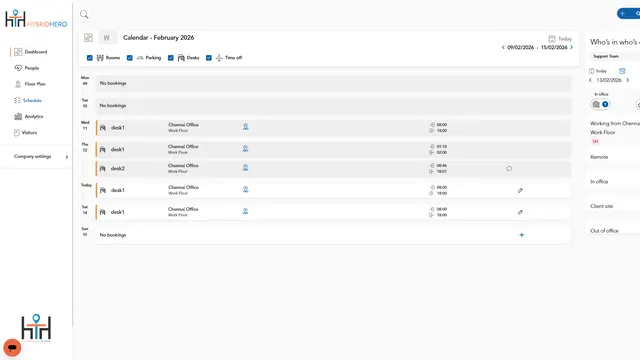Go to next day after 13/02/2026

(x=628, y=80)
